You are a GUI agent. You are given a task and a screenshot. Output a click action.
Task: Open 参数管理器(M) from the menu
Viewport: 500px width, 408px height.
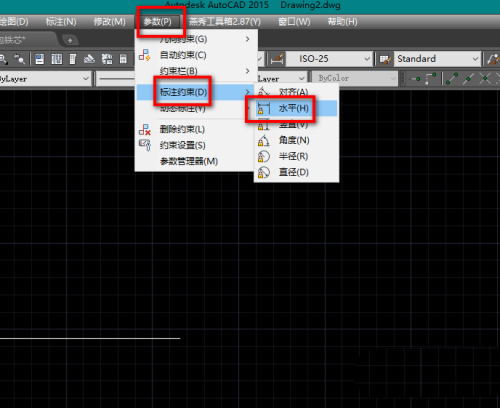point(195,161)
